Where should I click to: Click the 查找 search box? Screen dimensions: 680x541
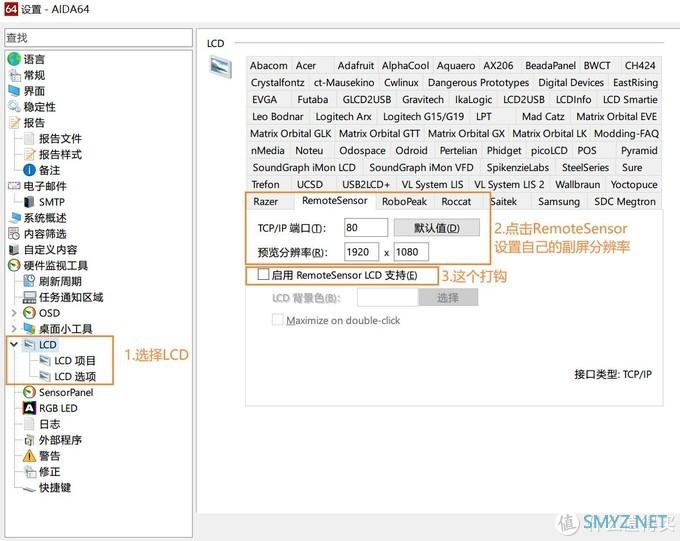98,38
